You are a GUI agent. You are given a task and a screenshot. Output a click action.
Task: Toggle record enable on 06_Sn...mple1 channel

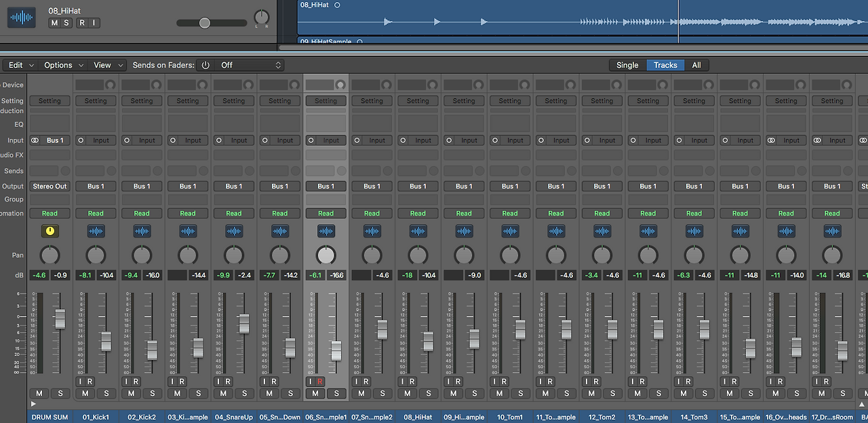320,382
